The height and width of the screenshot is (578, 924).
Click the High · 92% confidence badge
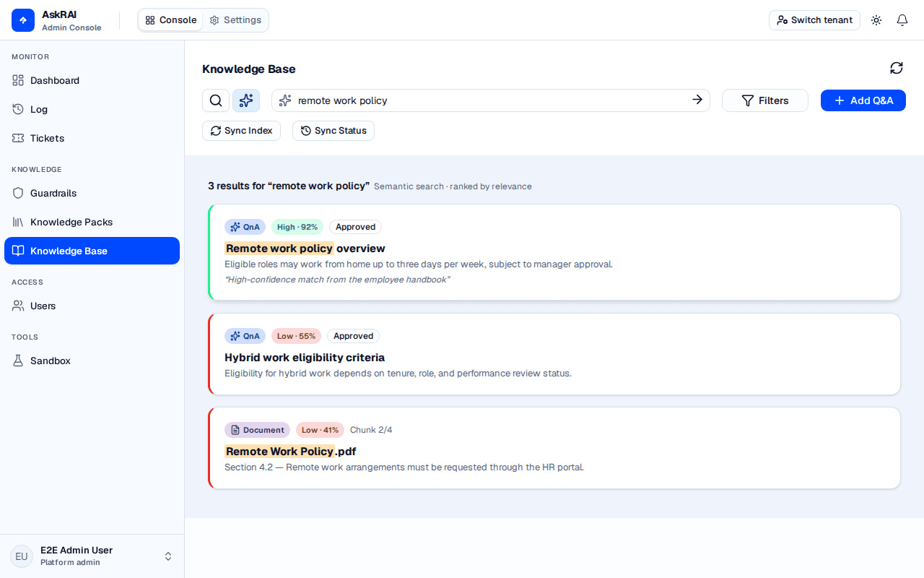coord(297,227)
